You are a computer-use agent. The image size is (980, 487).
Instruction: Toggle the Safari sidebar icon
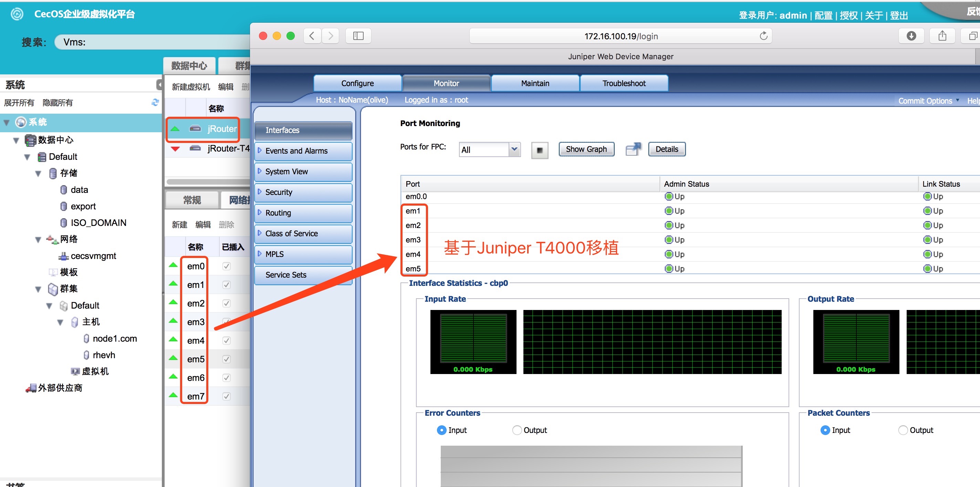(358, 36)
